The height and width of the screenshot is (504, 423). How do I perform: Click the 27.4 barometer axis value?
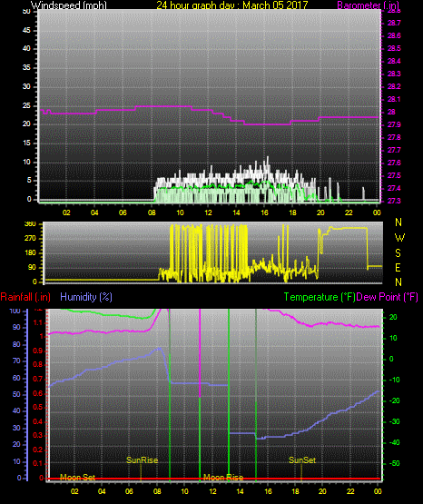(394, 188)
